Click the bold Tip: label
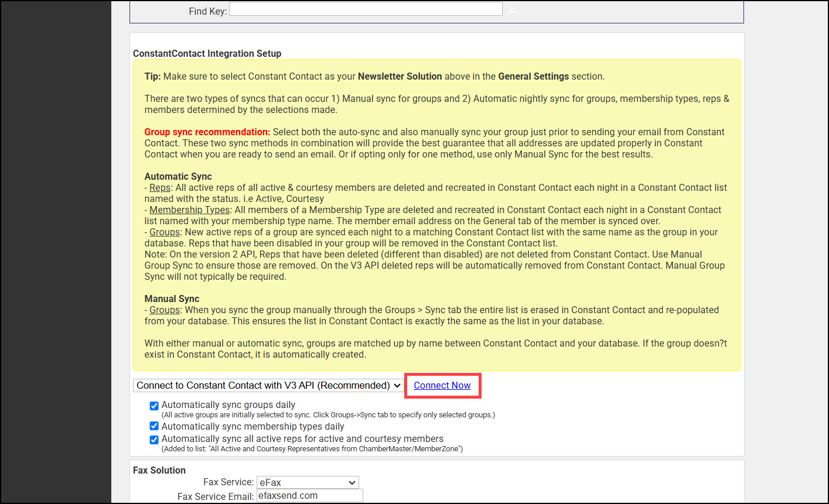This screenshot has height=504, width=829. pos(152,76)
